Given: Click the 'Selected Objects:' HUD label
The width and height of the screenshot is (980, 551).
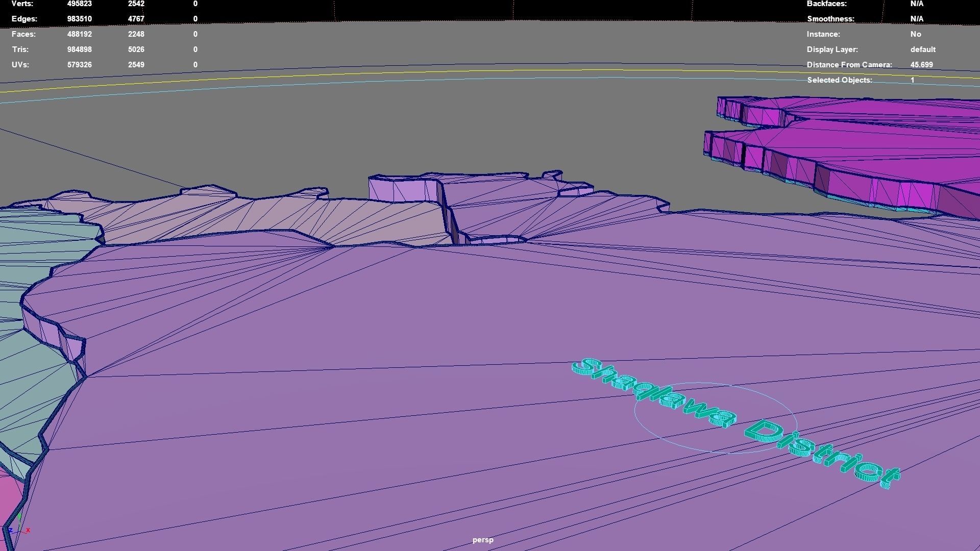Looking at the screenshot, I should 839,80.
